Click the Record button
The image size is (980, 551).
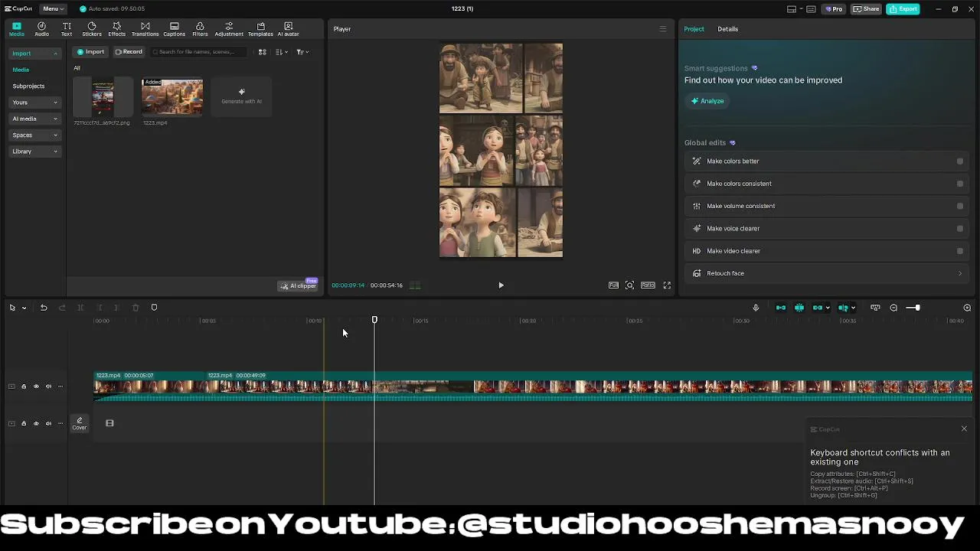pyautogui.click(x=129, y=52)
